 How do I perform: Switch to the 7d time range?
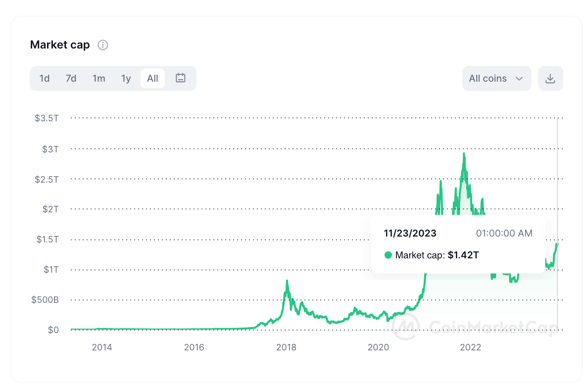click(x=71, y=79)
